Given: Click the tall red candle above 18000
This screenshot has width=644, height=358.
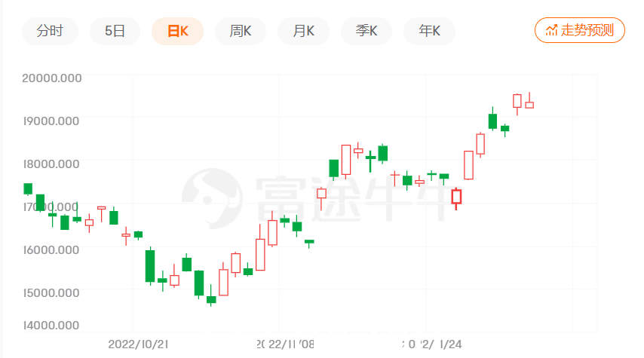Looking at the screenshot, I should [346, 161].
